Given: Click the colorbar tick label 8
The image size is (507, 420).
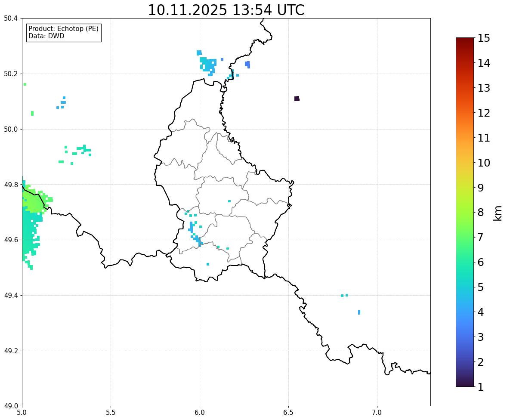Looking at the screenshot, I should coord(481,213).
